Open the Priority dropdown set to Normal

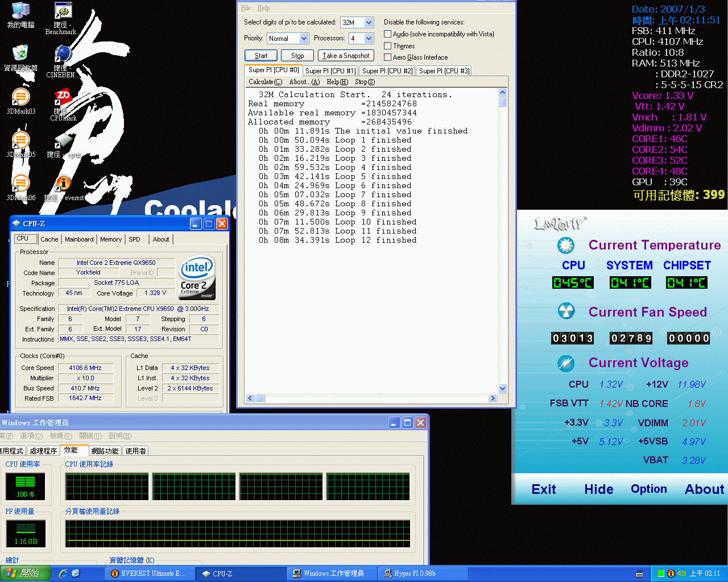(x=304, y=38)
